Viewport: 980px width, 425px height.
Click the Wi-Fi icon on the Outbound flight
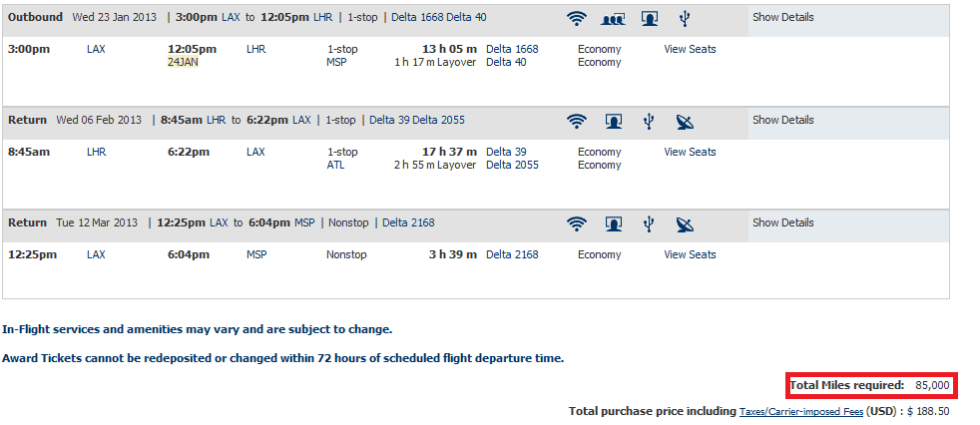576,19
